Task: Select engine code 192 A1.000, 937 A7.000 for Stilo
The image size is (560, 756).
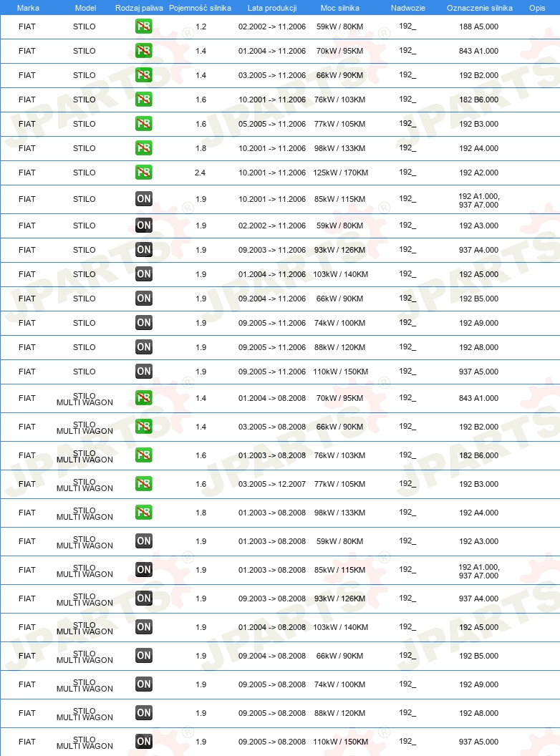Action: point(478,200)
